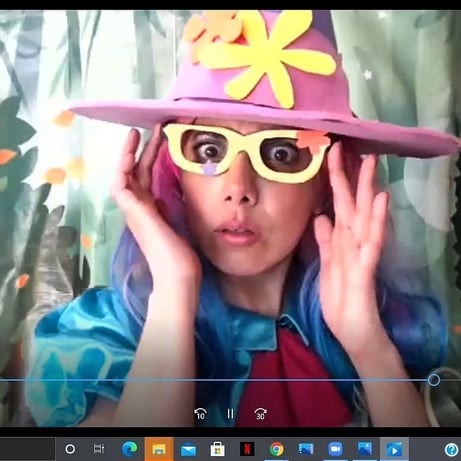Open Task View from the taskbar
The height and width of the screenshot is (461, 461).
coord(99,449)
